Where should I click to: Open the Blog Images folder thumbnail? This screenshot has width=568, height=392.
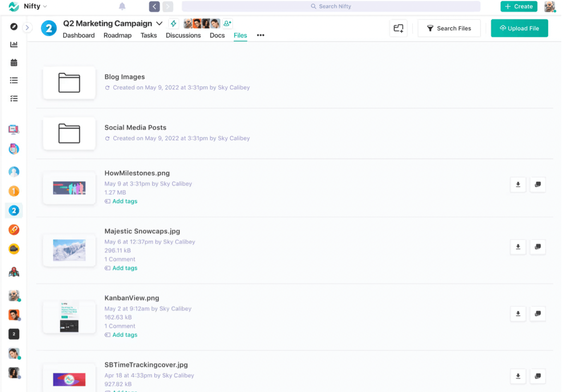(69, 83)
